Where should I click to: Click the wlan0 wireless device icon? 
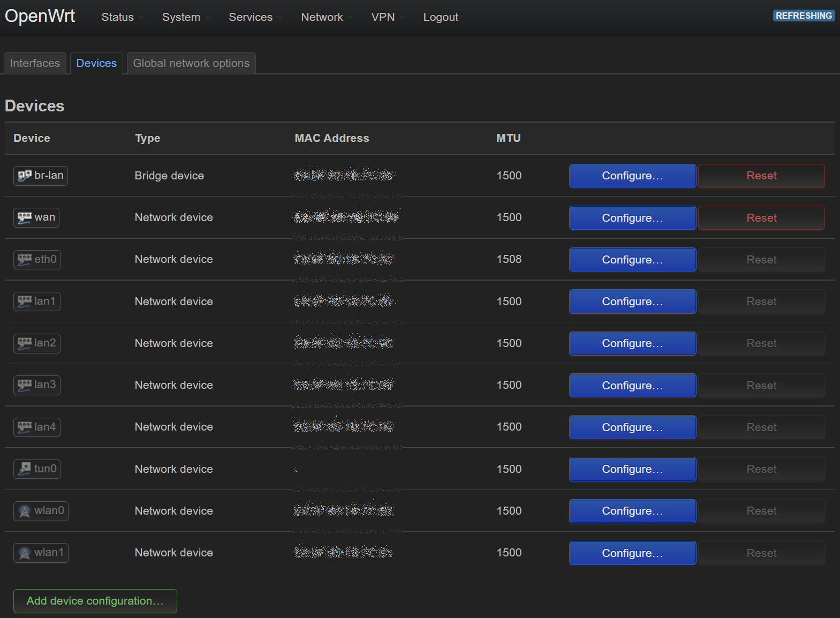(25, 511)
